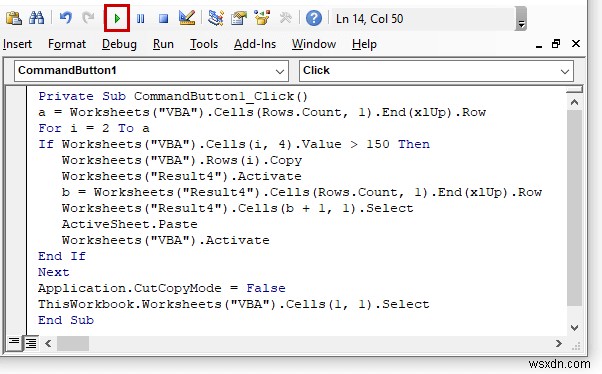The width and height of the screenshot is (602, 374).
Task: Open the Run menu
Action: click(x=163, y=44)
